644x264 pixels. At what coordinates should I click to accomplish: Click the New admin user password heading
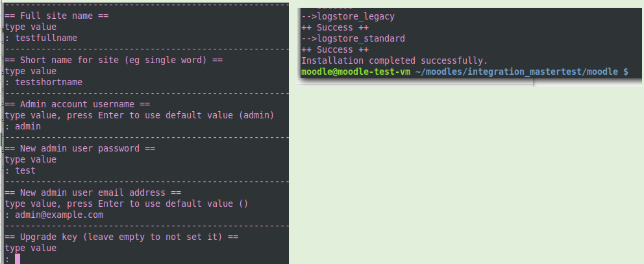[x=80, y=148]
